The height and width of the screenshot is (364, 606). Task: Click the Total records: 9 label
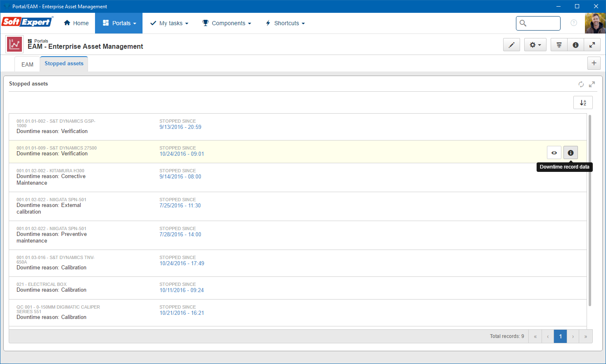click(x=507, y=336)
